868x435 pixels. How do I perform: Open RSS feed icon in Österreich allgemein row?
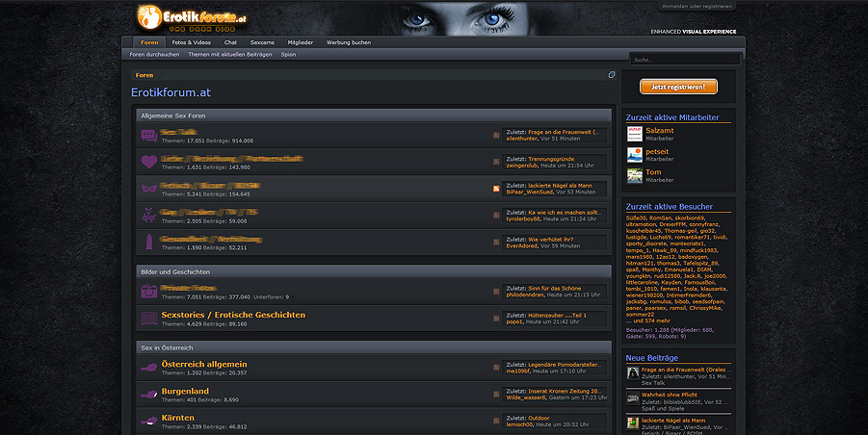[x=496, y=368]
